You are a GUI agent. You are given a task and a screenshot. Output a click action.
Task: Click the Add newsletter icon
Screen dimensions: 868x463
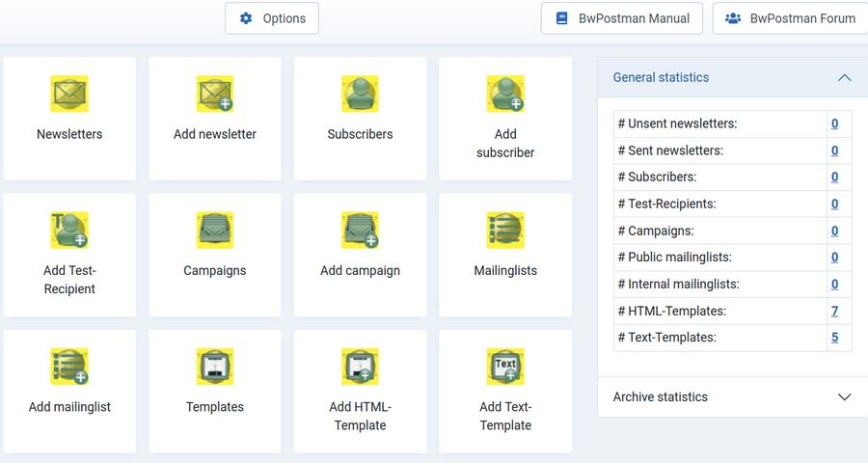[x=215, y=94]
